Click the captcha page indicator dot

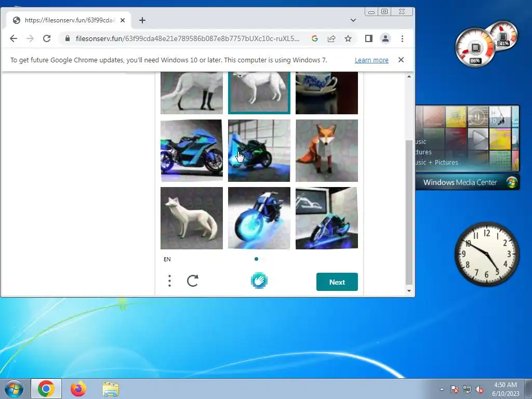256,259
